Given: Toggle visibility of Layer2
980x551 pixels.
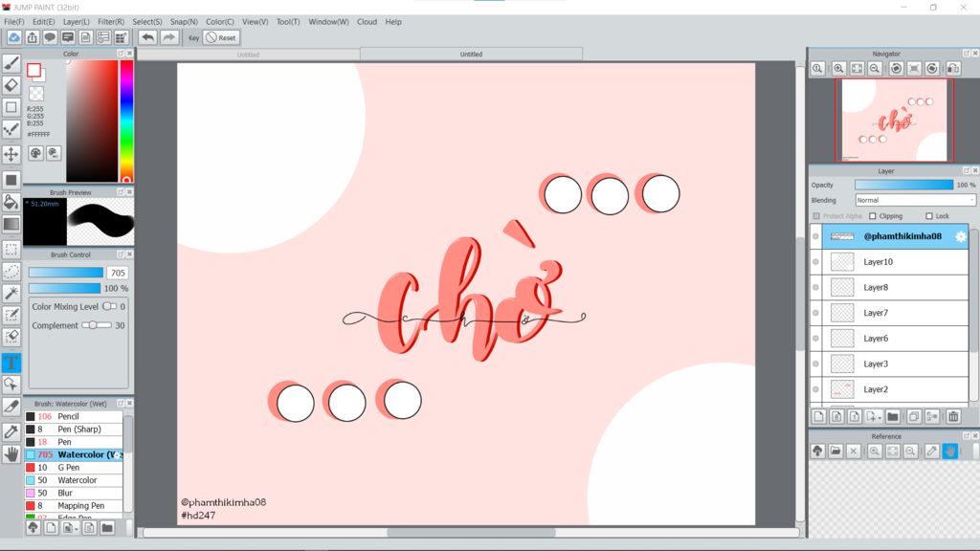Looking at the screenshot, I should pyautogui.click(x=815, y=389).
